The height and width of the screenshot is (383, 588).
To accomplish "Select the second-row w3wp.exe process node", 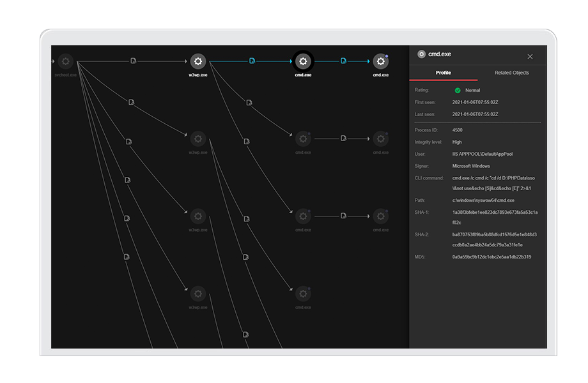I will pyautogui.click(x=197, y=139).
